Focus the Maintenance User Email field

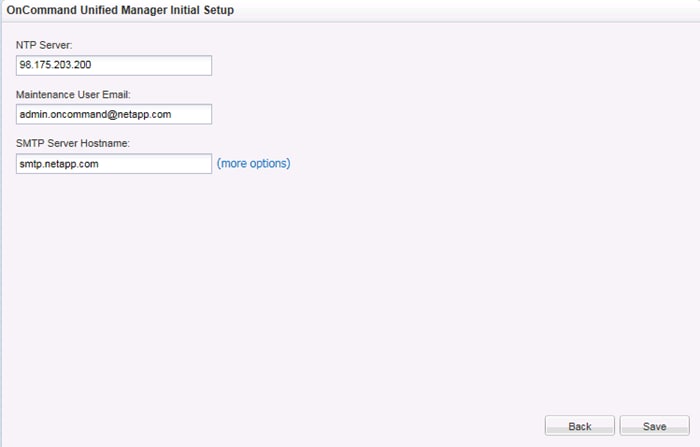click(114, 114)
